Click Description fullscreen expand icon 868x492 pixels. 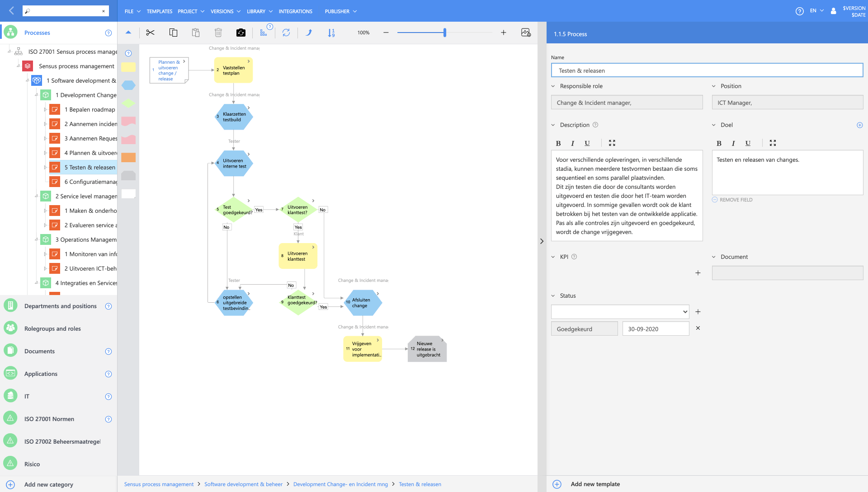612,143
